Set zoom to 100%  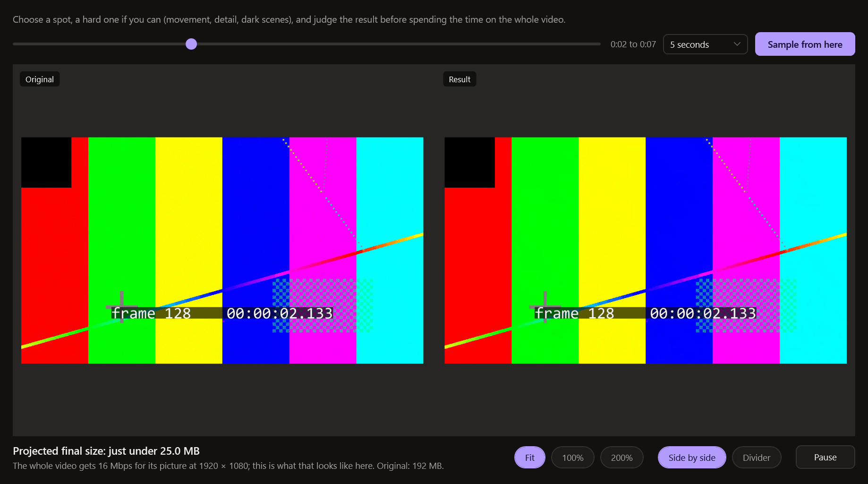coord(572,458)
